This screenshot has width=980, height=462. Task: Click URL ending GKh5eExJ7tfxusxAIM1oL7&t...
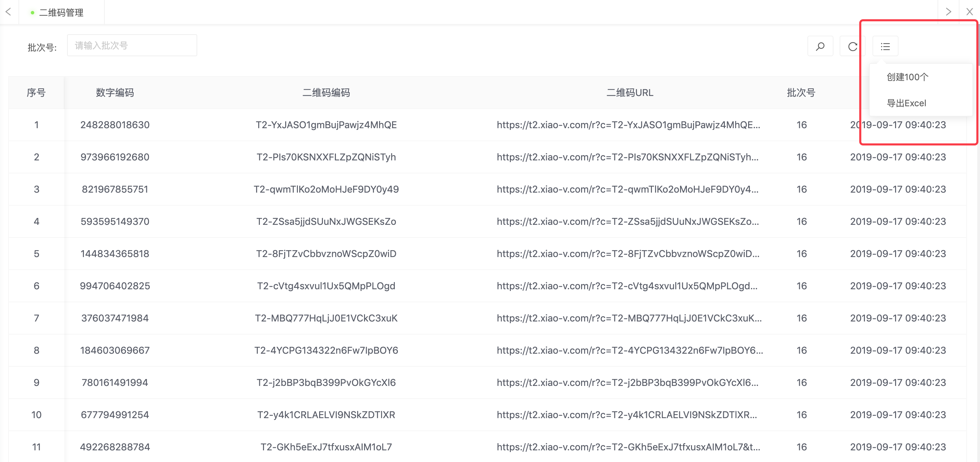click(x=628, y=447)
